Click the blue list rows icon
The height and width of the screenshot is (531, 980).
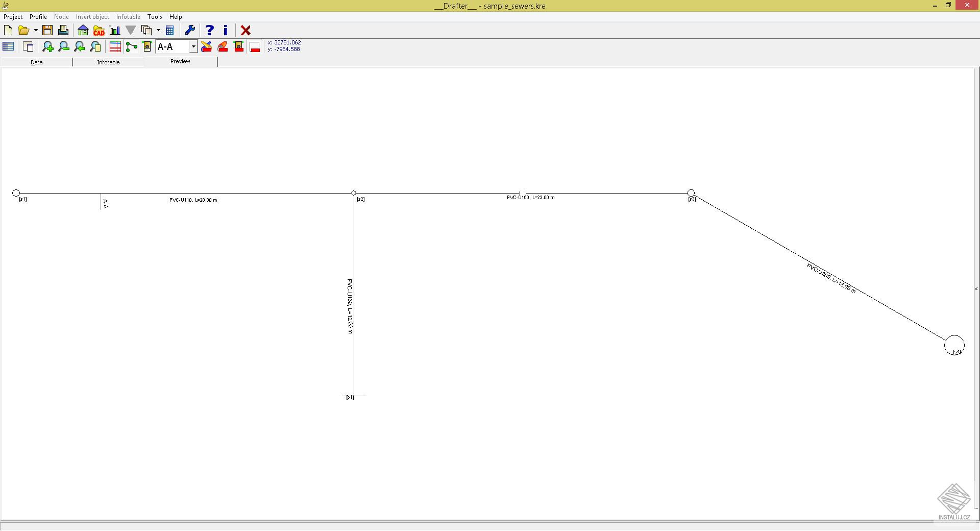click(x=8, y=46)
